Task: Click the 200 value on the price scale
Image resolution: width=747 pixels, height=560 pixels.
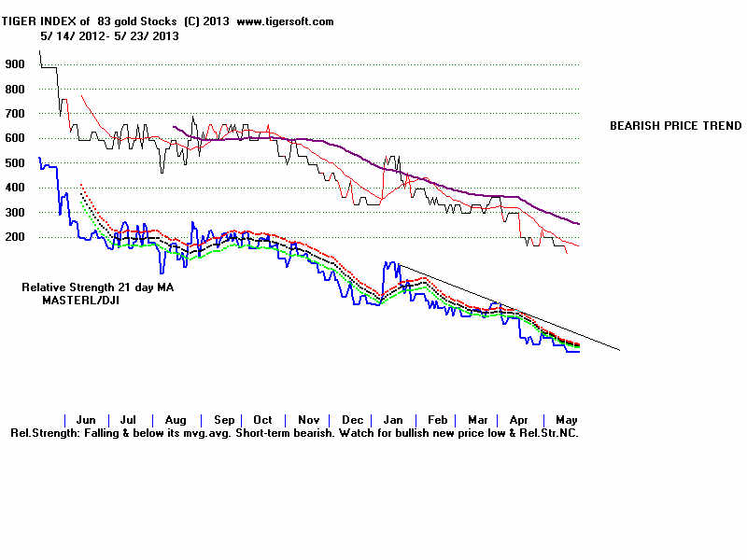Action: click(13, 236)
